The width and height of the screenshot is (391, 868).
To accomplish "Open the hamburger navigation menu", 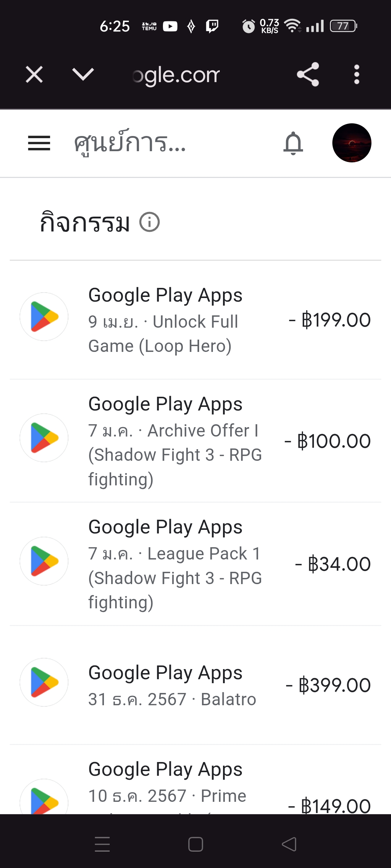I will 39,143.
